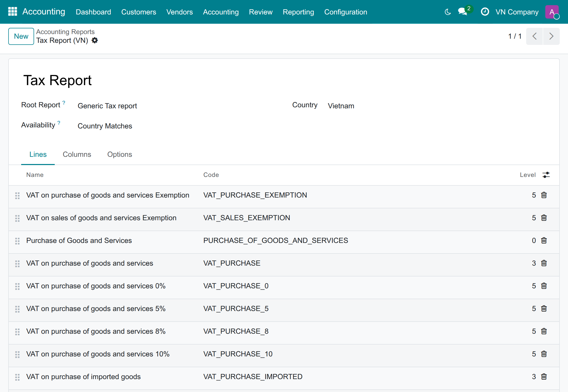Grab the drag handle of VAT_SALES_EXEMPTION row
Screen dimensions: 568x392
[17, 218]
